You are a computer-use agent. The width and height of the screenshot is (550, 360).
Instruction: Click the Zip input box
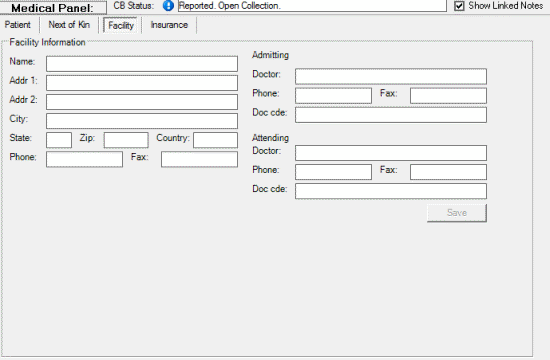(x=126, y=140)
